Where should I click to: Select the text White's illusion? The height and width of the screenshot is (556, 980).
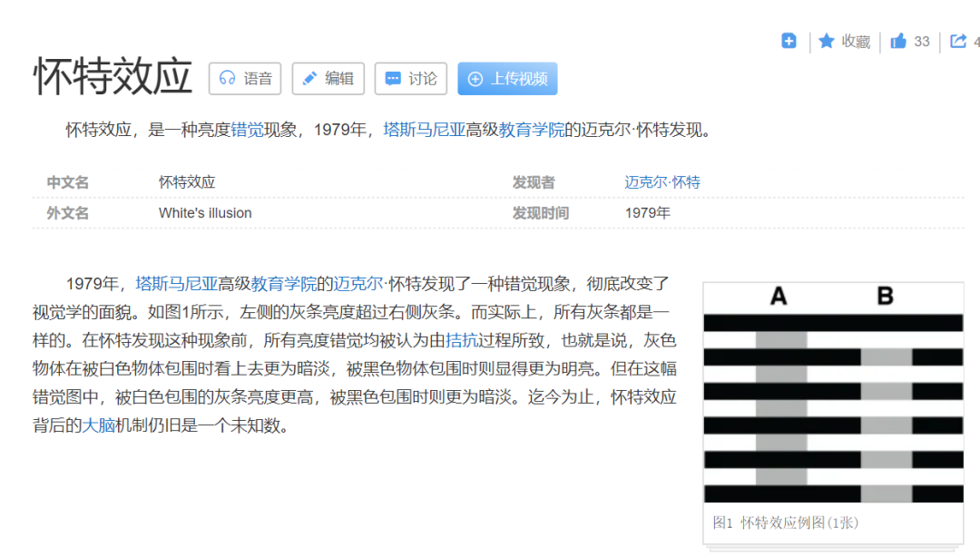point(205,213)
